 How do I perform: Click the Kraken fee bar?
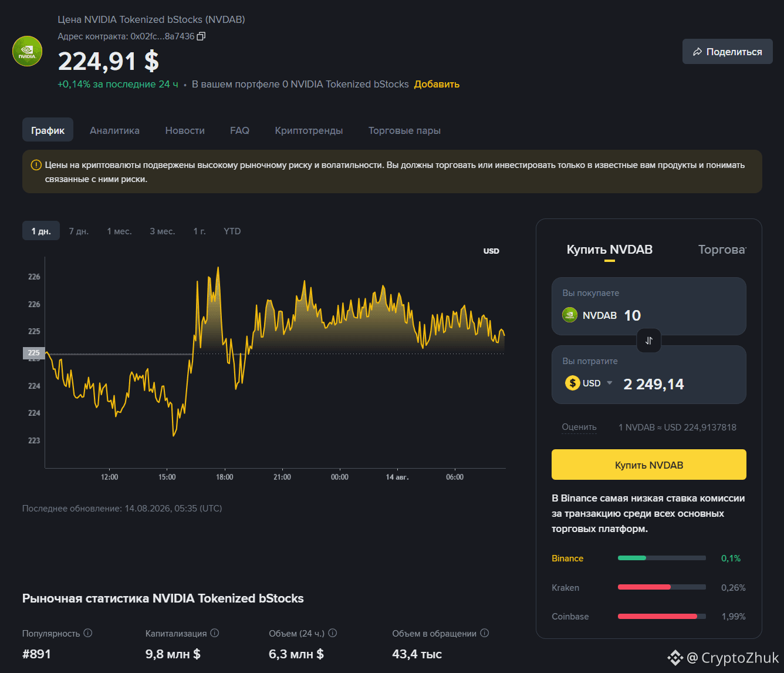(662, 587)
